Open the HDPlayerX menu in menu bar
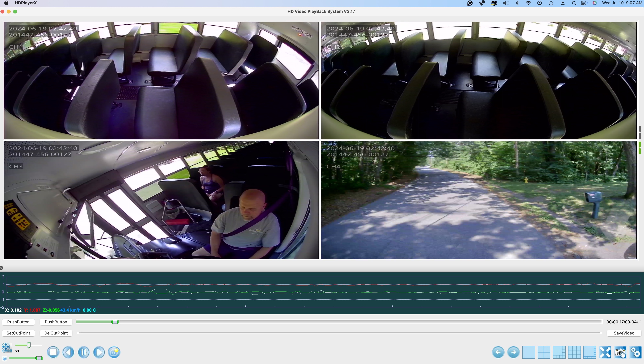The height and width of the screenshot is (364, 644). click(26, 3)
